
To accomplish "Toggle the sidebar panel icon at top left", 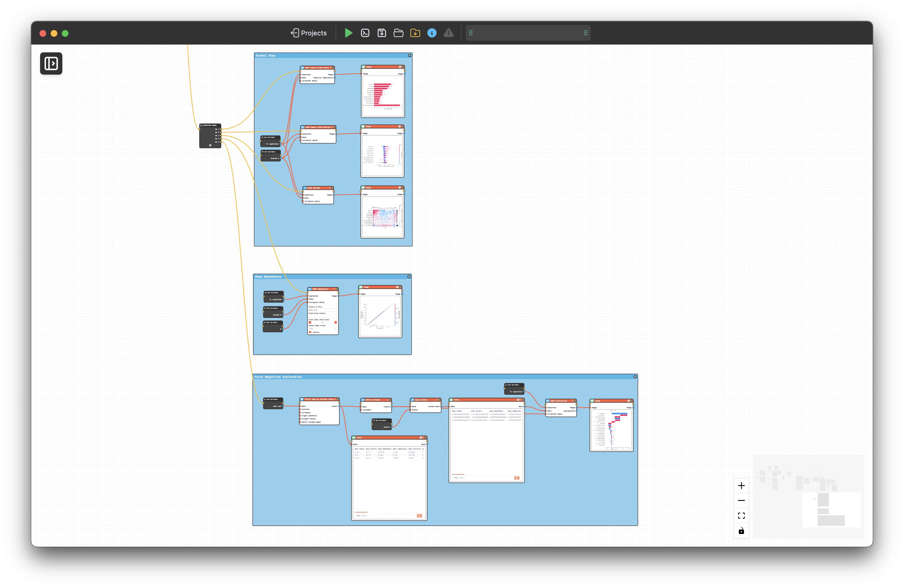I will (51, 63).
